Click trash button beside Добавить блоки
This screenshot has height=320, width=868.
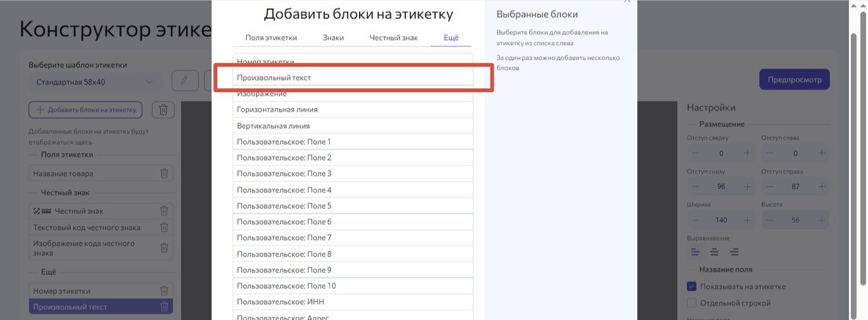(x=163, y=110)
